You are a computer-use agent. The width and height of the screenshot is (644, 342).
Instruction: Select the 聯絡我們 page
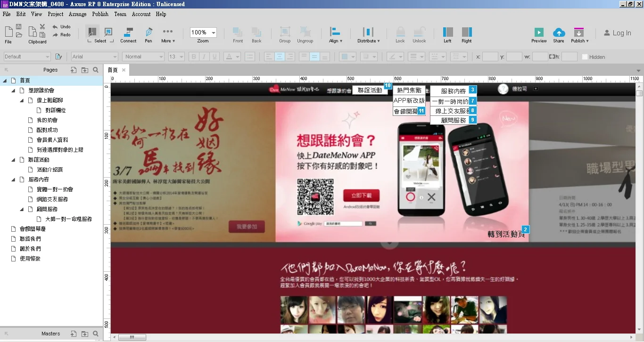click(x=30, y=239)
